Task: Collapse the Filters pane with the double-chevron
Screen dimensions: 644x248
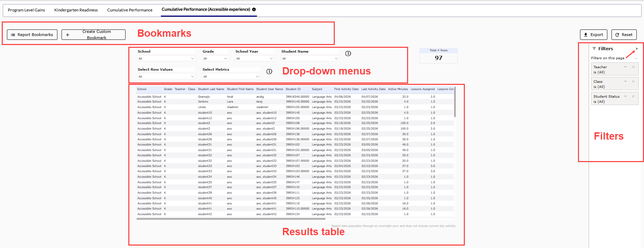Action: tap(636, 49)
